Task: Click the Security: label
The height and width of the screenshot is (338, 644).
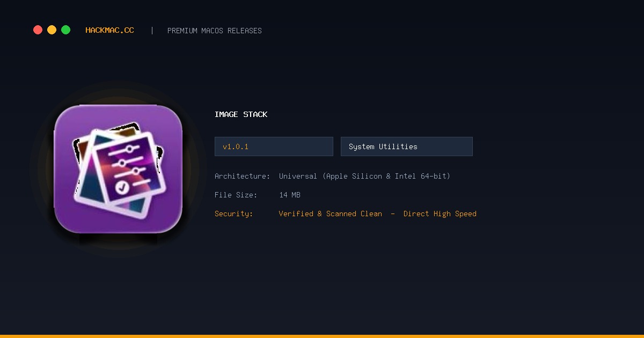Action: (x=233, y=214)
